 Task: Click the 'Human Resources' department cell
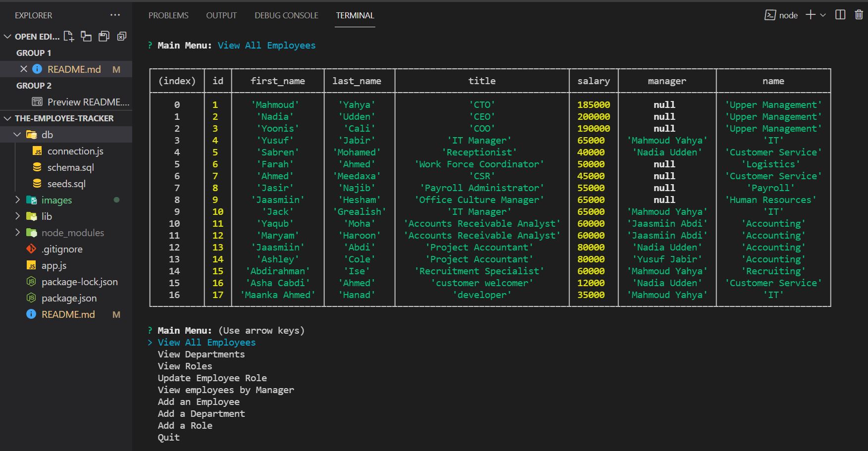pyautogui.click(x=770, y=200)
